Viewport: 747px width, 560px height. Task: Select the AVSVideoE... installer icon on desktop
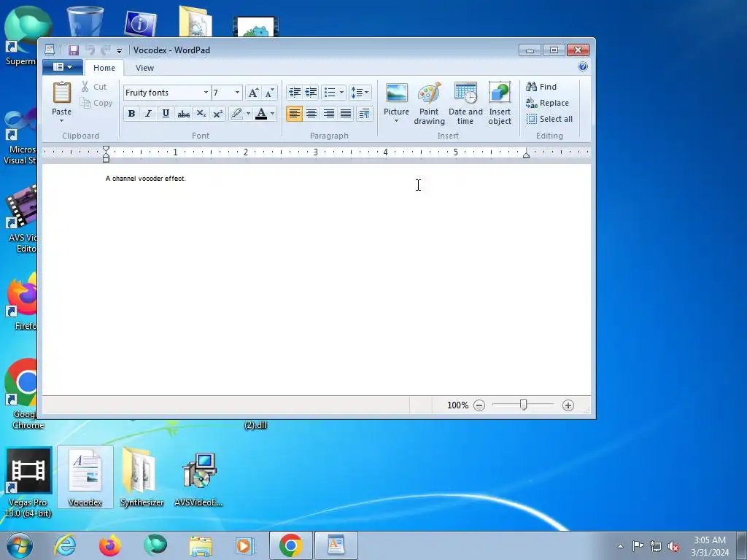point(198,478)
